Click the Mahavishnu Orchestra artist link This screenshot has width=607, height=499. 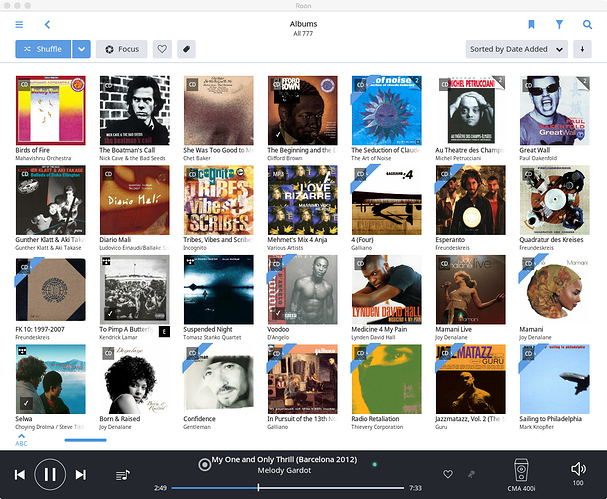[43, 158]
